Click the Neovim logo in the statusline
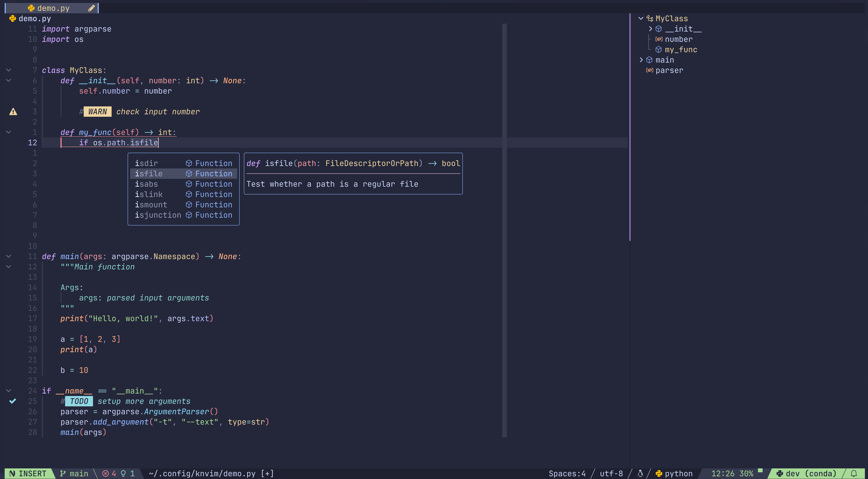Screen dimensions: 868x479 [12, 474]
